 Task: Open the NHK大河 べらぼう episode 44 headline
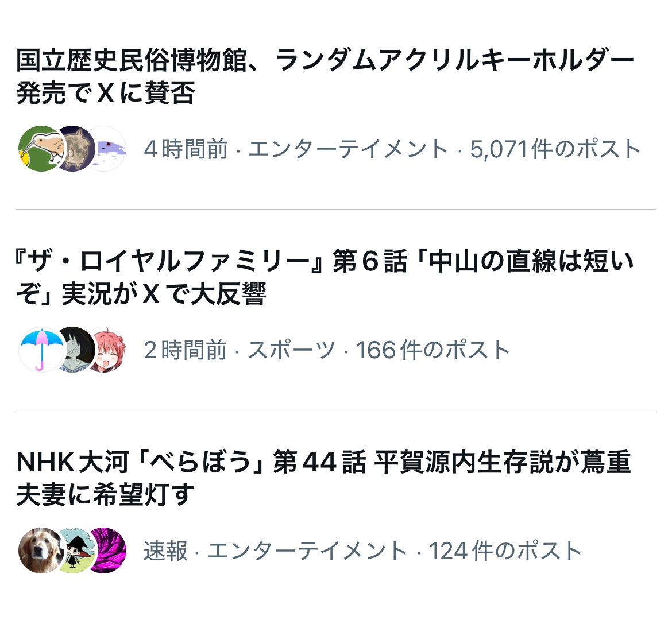click(323, 478)
